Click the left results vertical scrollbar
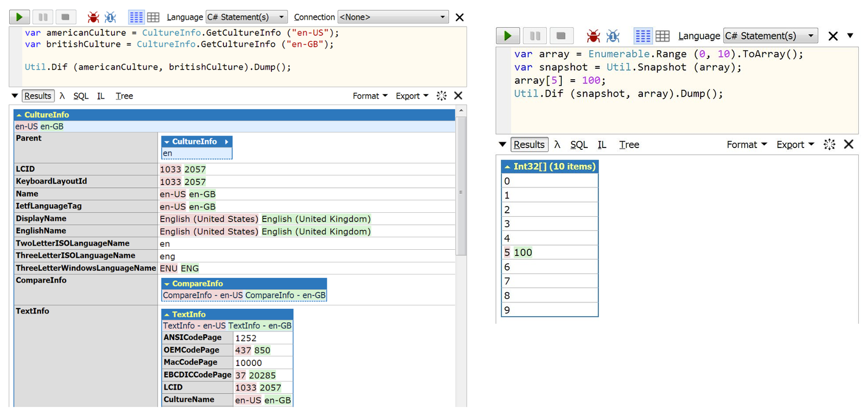868x414 pixels. click(461, 191)
